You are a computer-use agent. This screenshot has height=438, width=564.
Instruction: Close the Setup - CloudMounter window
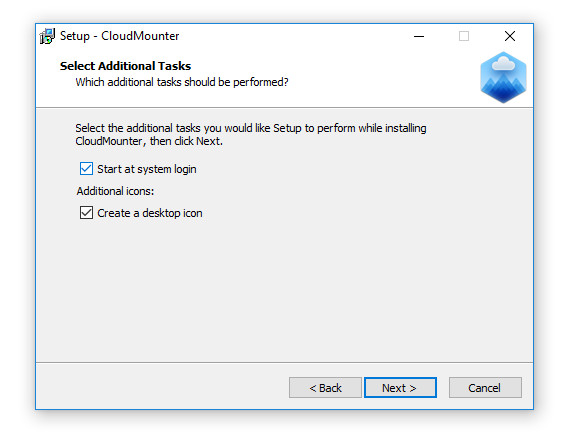(x=510, y=36)
